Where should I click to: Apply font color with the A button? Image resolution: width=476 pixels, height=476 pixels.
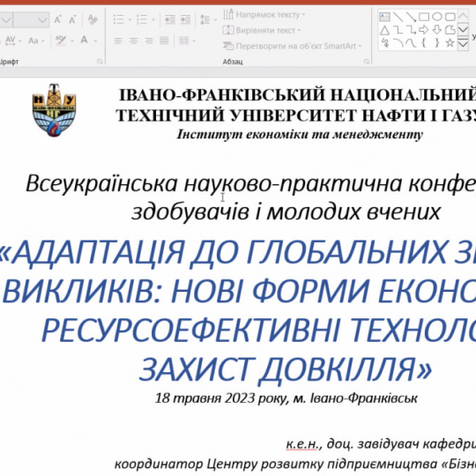pyautogui.click(x=84, y=40)
